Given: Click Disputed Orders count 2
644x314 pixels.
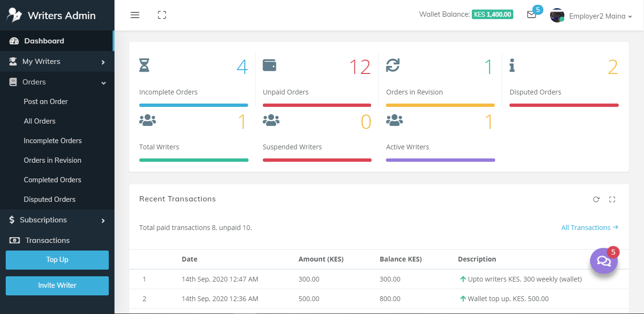Looking at the screenshot, I should 613,67.
